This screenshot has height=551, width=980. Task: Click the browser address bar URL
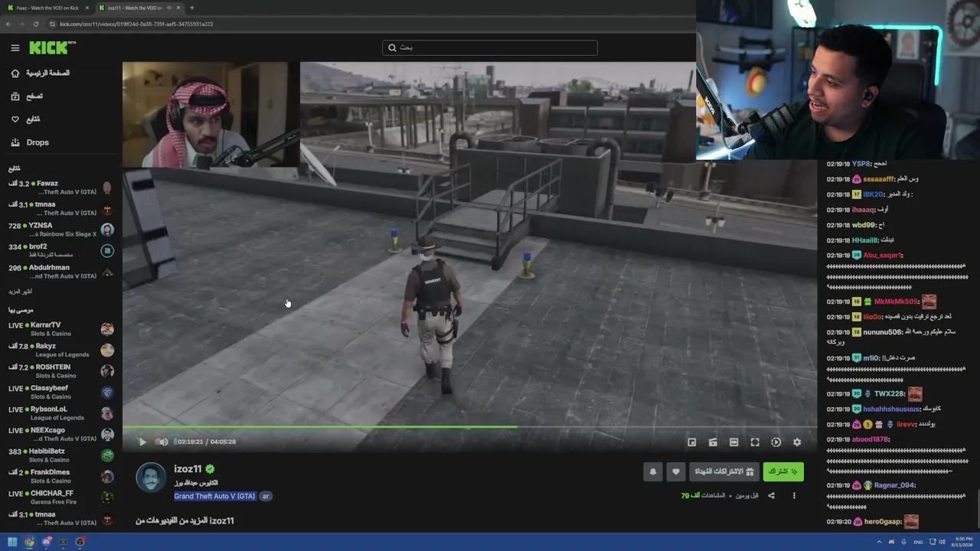(x=136, y=24)
